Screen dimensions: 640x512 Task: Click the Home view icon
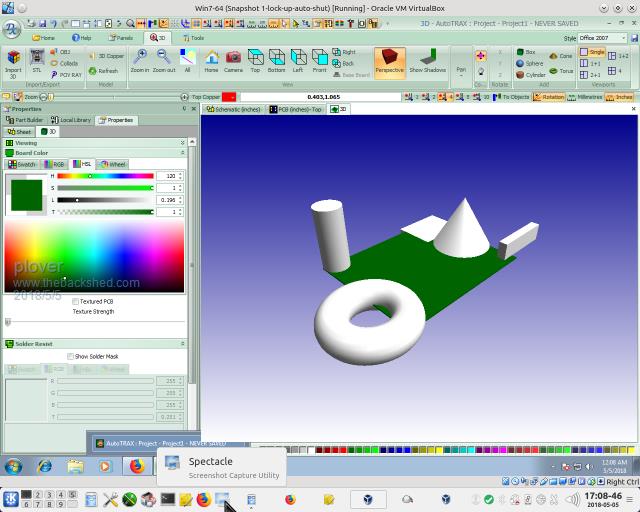pos(211,59)
